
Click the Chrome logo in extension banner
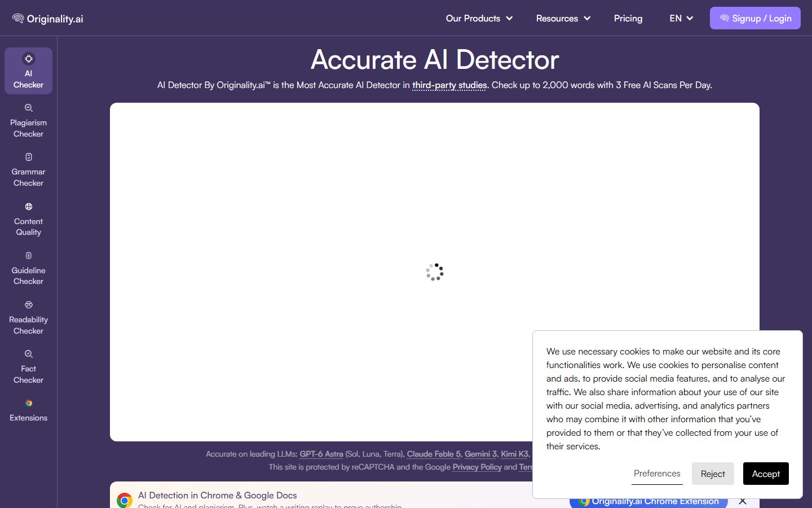point(125,500)
